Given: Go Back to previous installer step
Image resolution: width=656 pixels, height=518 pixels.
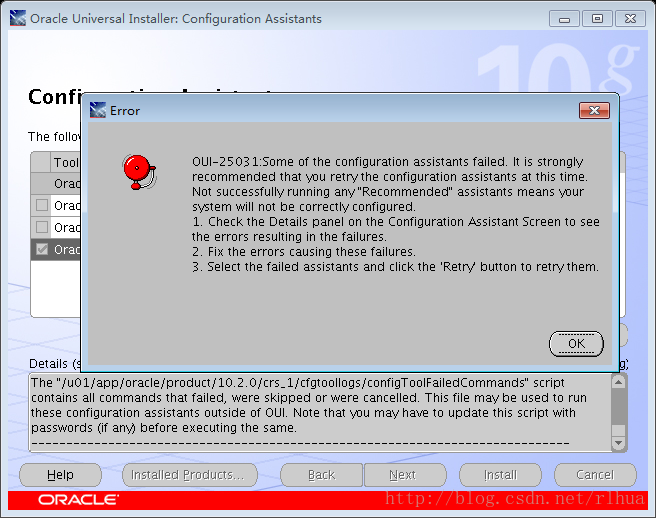Looking at the screenshot, I should 321,475.
